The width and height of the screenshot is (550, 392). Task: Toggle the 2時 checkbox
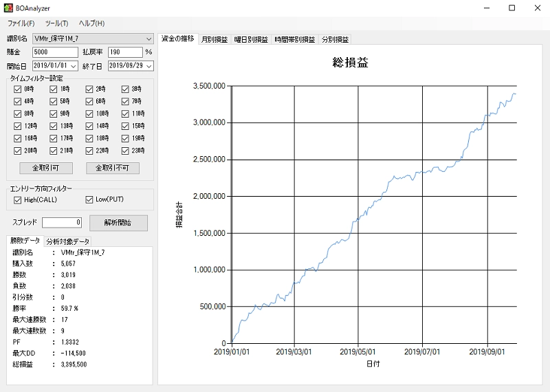(89, 89)
